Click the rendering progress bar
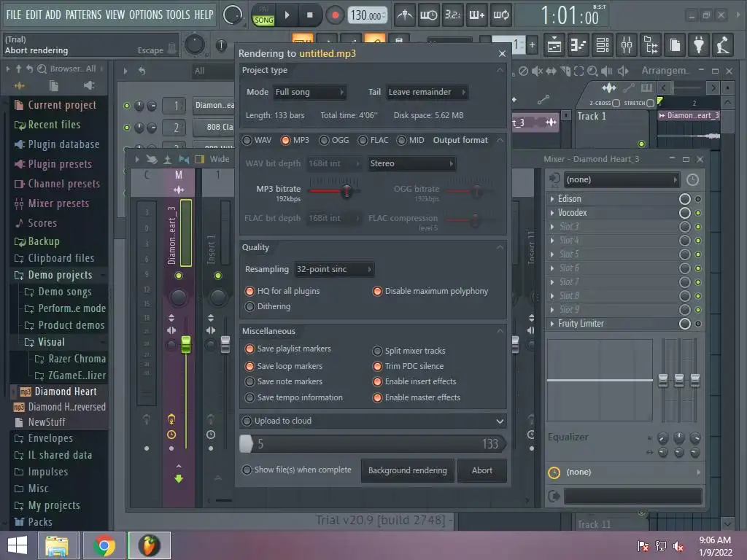Screen dimensions: 747x560 (x=373, y=444)
